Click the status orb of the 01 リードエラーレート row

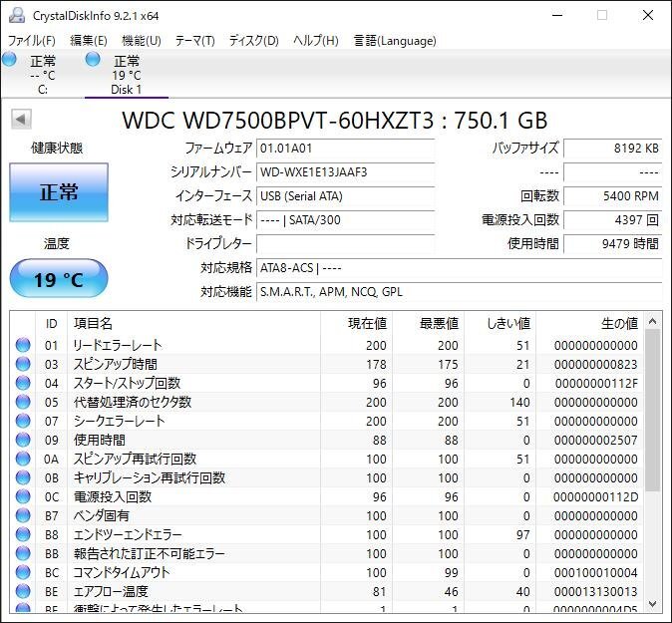click(23, 345)
